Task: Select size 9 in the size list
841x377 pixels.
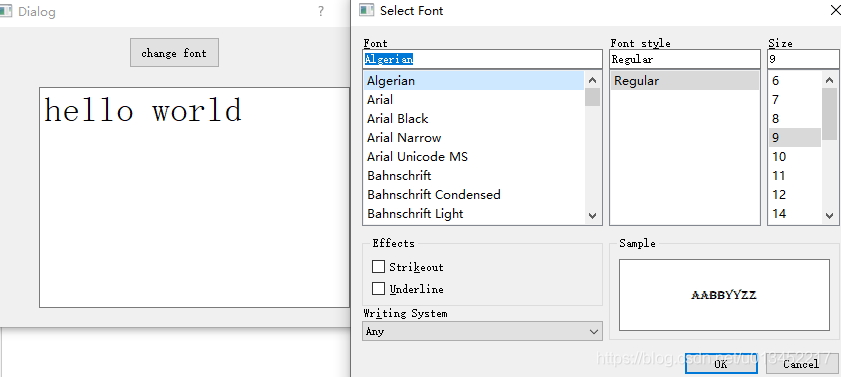Action: pyautogui.click(x=795, y=138)
